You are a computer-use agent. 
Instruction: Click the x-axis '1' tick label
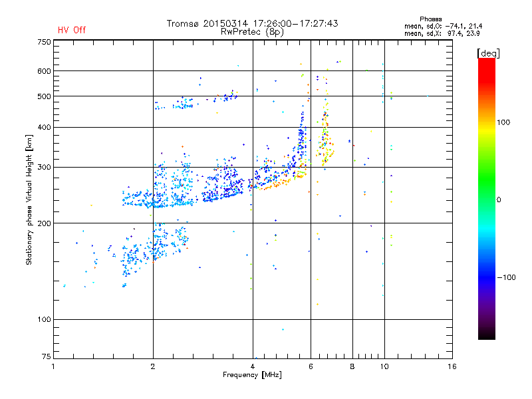click(53, 366)
